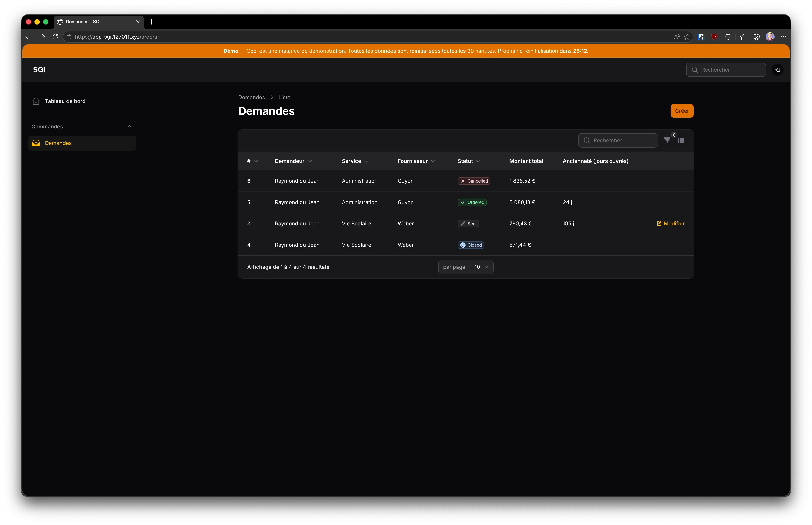The height and width of the screenshot is (525, 812).
Task: Toggle columns with the column manager icon
Action: tap(681, 140)
